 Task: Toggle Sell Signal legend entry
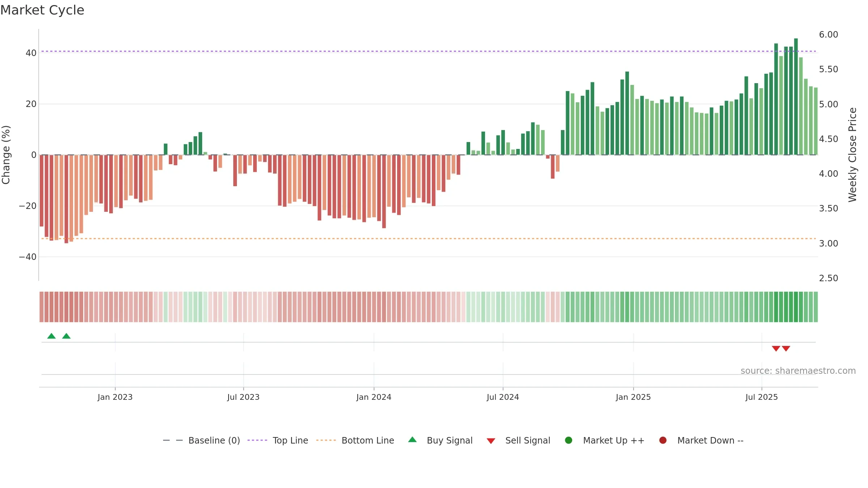[x=518, y=440]
